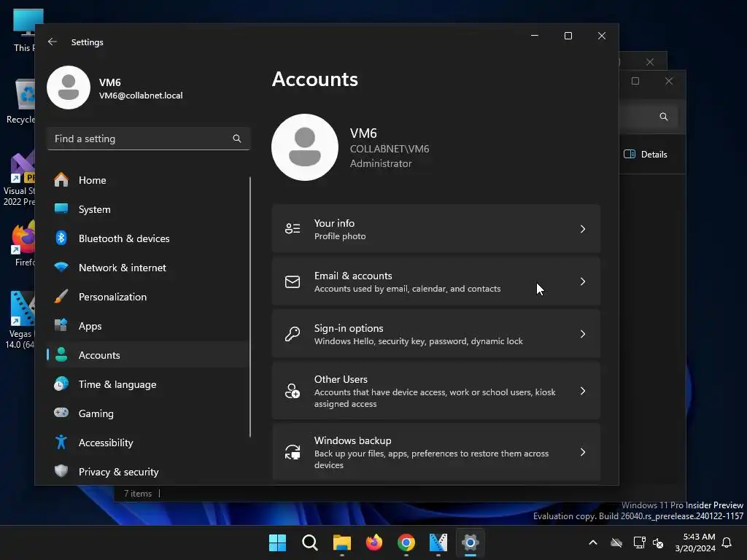
Task: Select Personalization category
Action: [147, 297]
